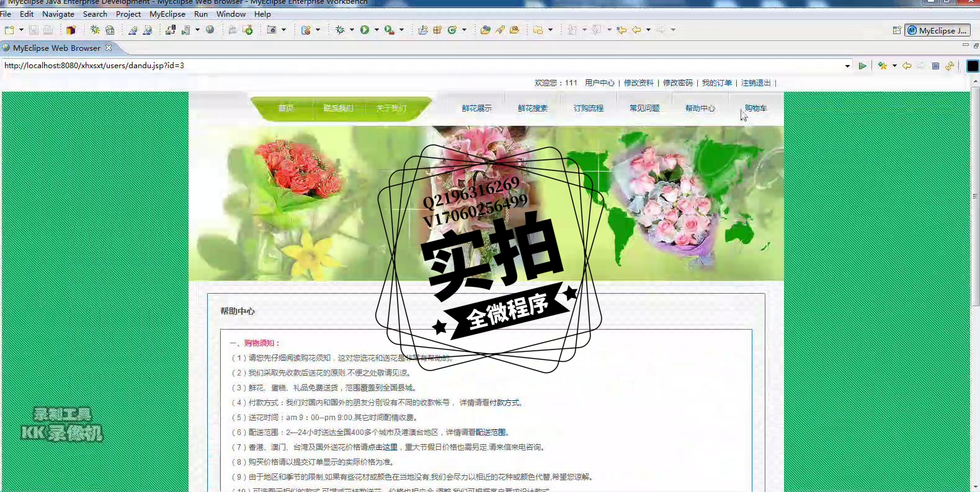Click the browser Stop square icon
Viewport: 980px width, 492px height.
point(935,66)
